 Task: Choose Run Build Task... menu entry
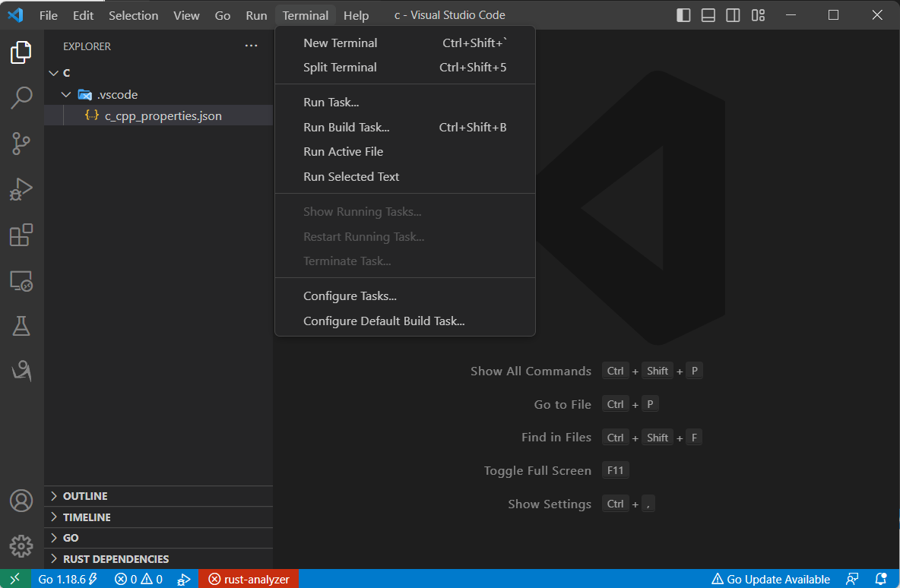(x=405, y=128)
